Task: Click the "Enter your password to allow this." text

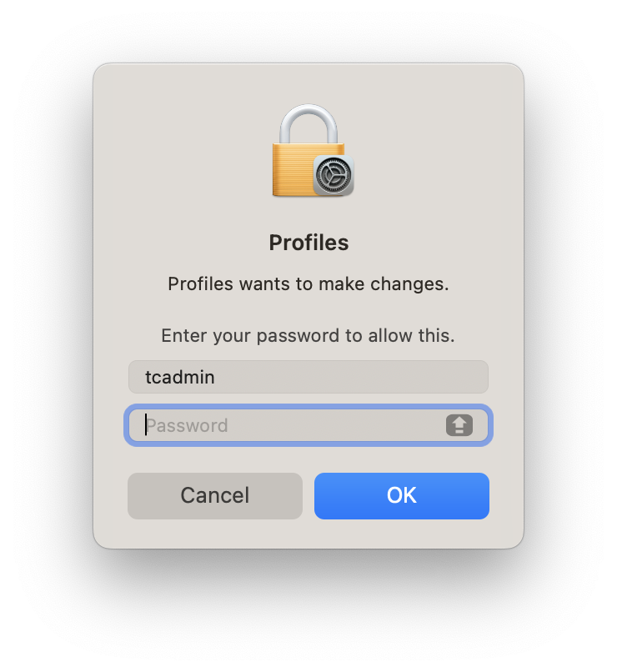Action: tap(308, 335)
